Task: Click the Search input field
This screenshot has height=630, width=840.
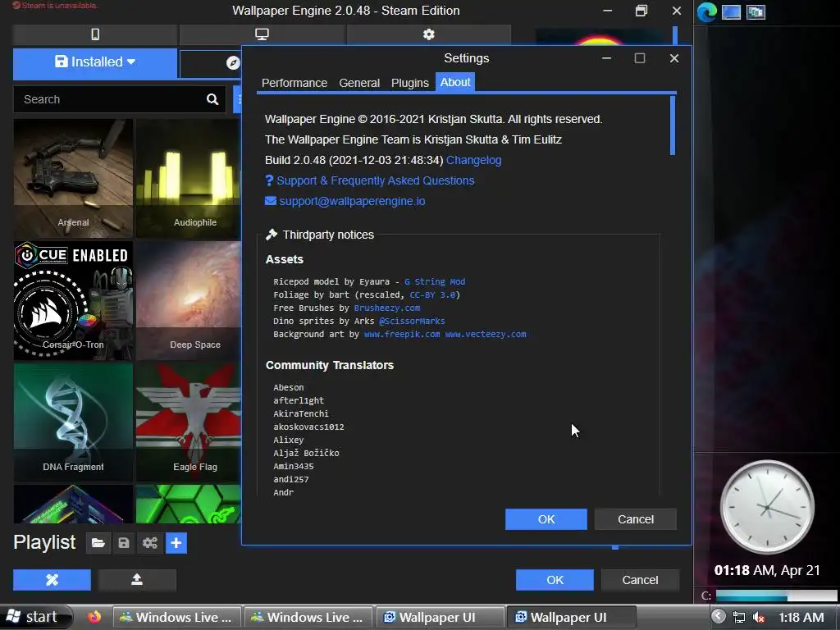Action: (x=110, y=99)
